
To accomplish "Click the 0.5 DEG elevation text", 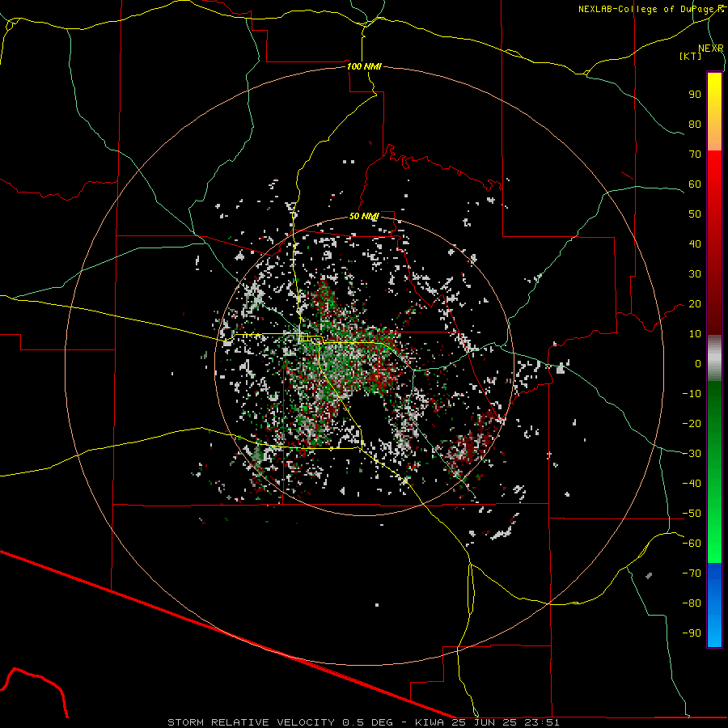I will [368, 722].
